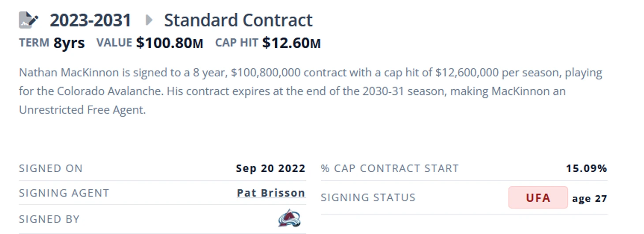Click the $100.80M contract value
The height and width of the screenshot is (234, 644).
coord(169,43)
